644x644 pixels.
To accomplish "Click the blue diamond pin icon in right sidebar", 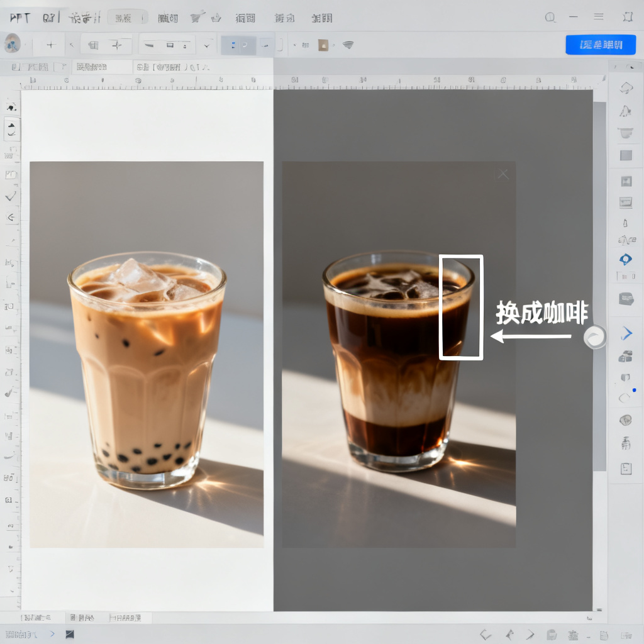I will pos(626,259).
